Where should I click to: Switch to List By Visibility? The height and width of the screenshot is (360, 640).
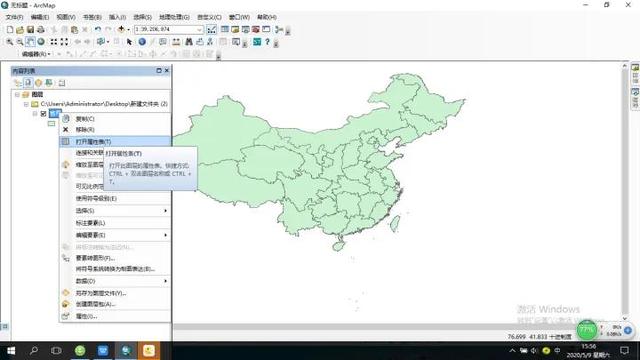tap(38, 83)
